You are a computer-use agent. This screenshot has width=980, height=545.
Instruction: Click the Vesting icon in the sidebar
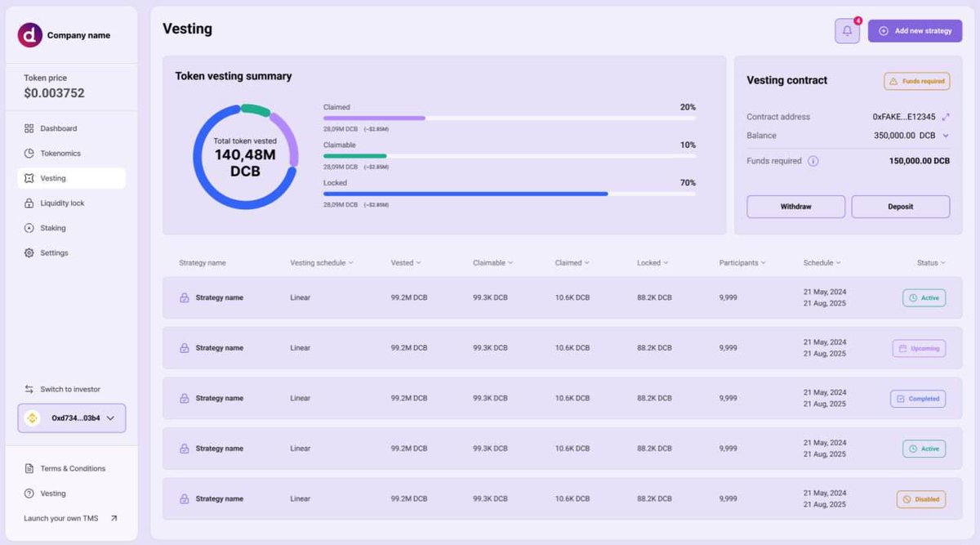click(29, 177)
